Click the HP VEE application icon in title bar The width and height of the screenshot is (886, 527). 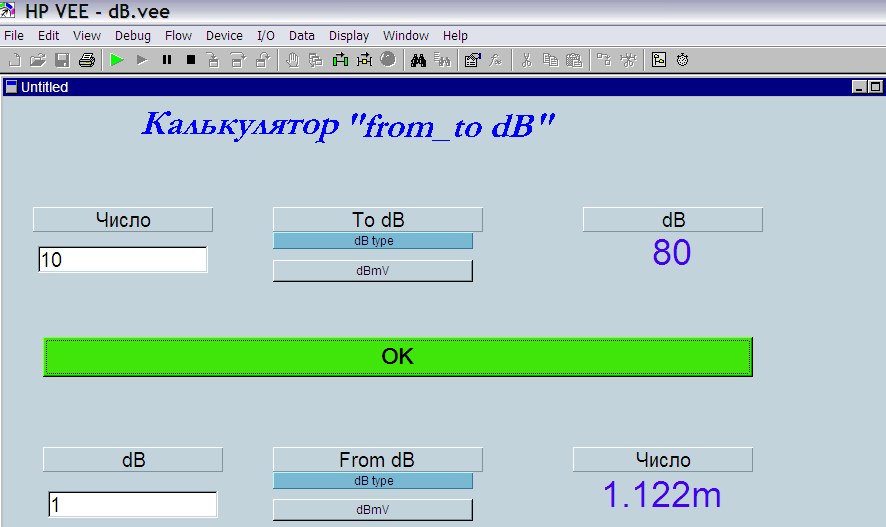click(8, 10)
